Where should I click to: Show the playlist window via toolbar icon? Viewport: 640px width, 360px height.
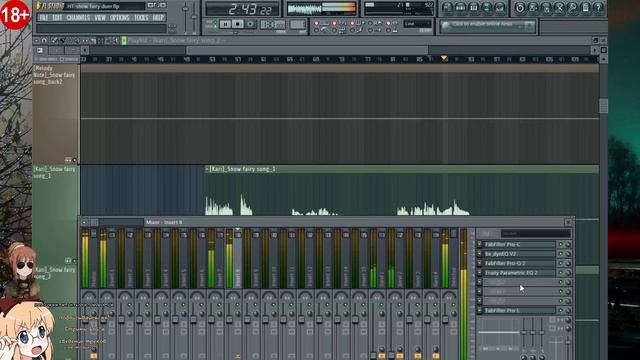(x=447, y=7)
